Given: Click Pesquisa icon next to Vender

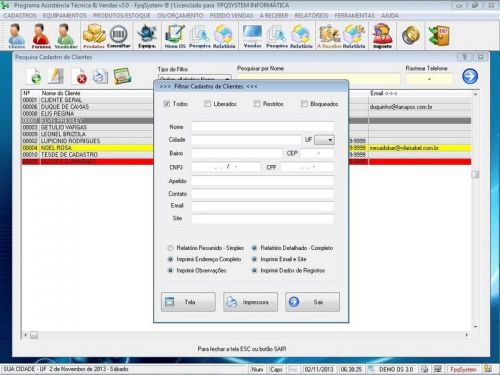Looking at the screenshot, I should pos(277,36).
